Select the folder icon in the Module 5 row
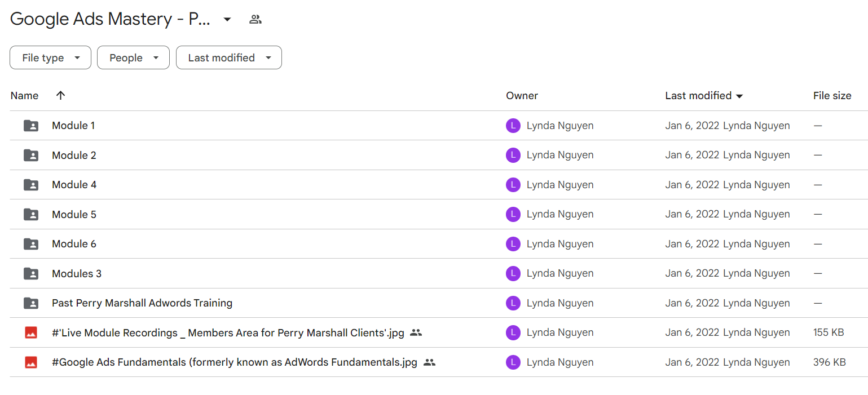The height and width of the screenshot is (395, 868). tap(31, 214)
